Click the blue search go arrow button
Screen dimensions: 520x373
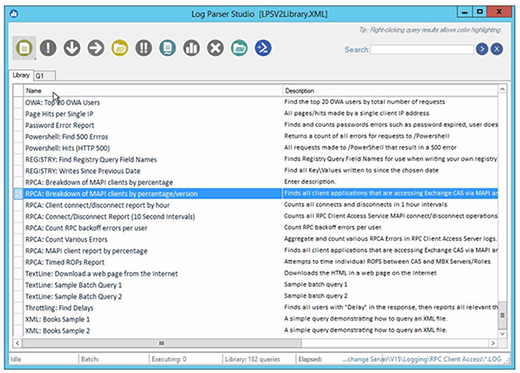coord(482,49)
